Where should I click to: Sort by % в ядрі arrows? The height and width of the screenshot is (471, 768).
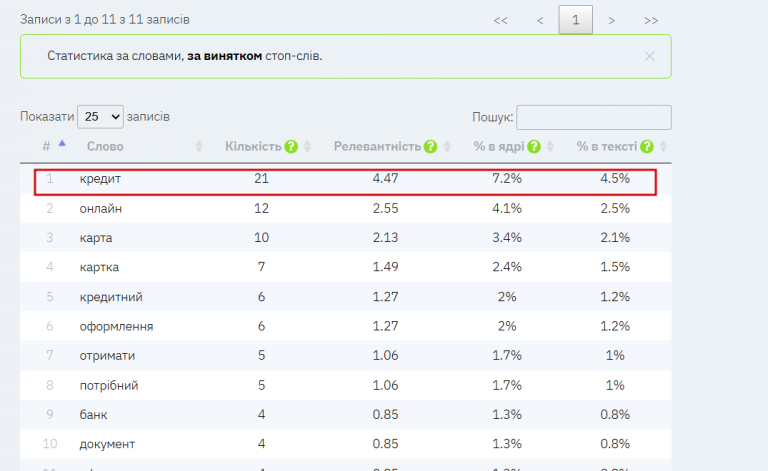click(x=550, y=146)
